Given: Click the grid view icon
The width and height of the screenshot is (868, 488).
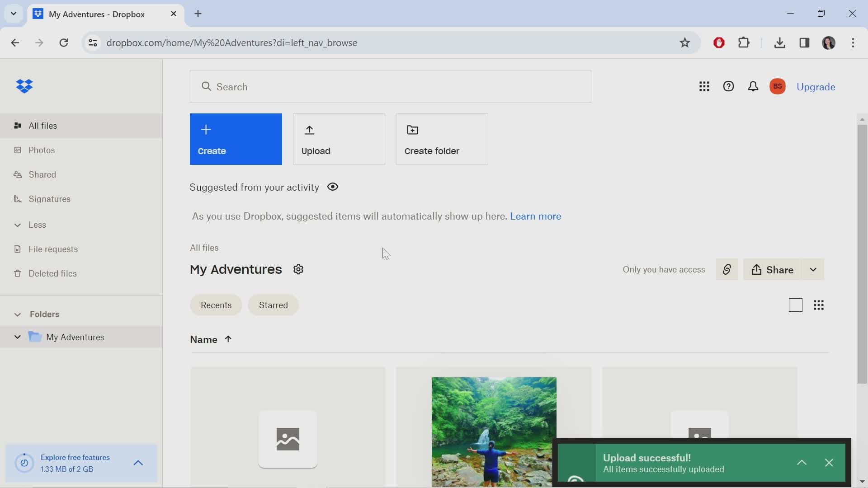Looking at the screenshot, I should 819,305.
